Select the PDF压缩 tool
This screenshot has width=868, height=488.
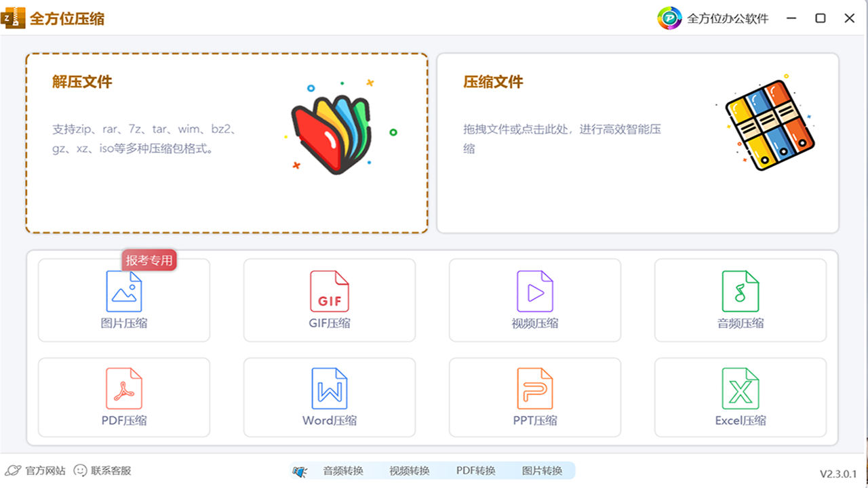pyautogui.click(x=124, y=397)
